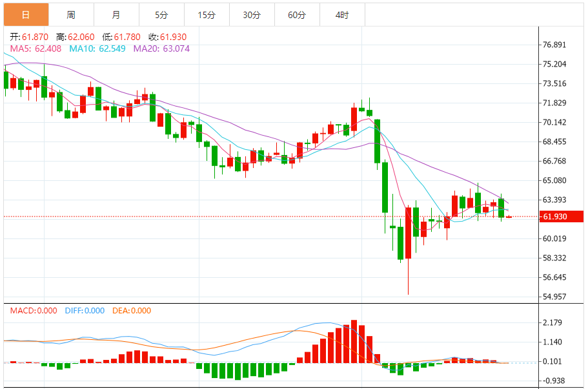
Task: Click the 70.142 price axis label
Action: pos(554,122)
